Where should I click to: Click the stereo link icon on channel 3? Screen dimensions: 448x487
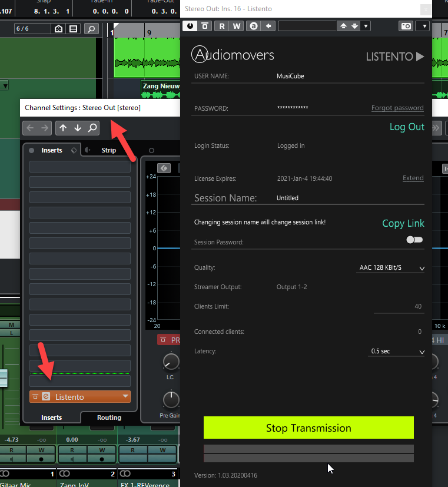[x=125, y=473]
